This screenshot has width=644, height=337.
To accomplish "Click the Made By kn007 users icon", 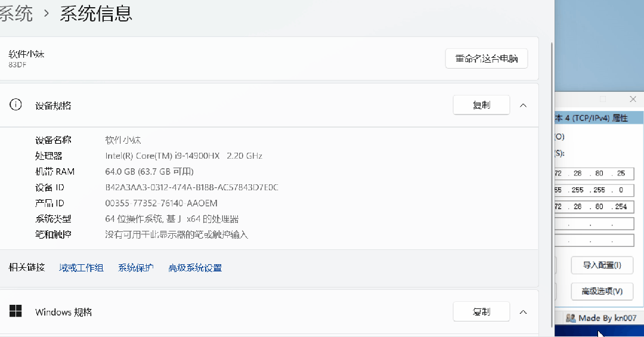I will click(571, 318).
